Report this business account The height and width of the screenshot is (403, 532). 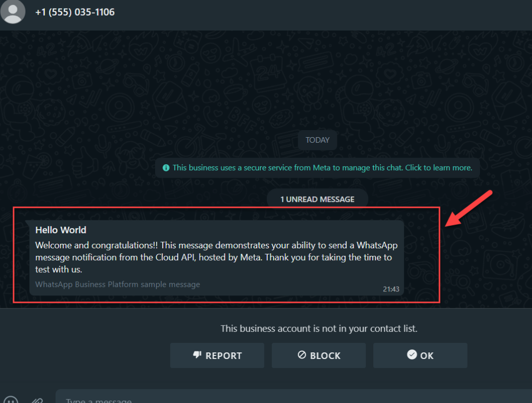(217, 355)
